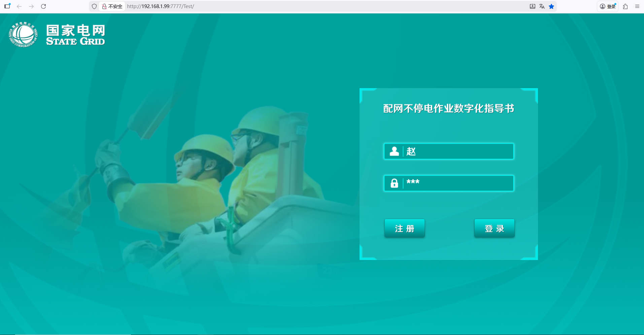Focus the password input field

pos(449,183)
